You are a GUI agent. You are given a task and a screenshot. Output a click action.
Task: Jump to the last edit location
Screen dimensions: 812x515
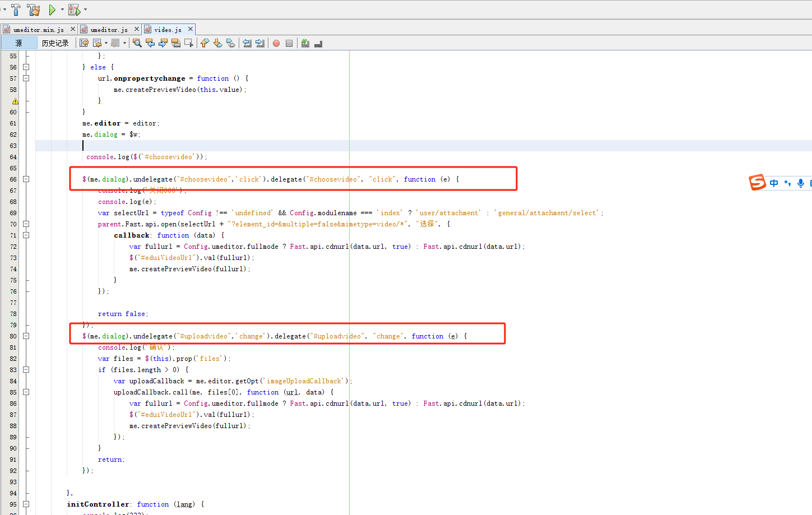pyautogui.click(x=84, y=43)
